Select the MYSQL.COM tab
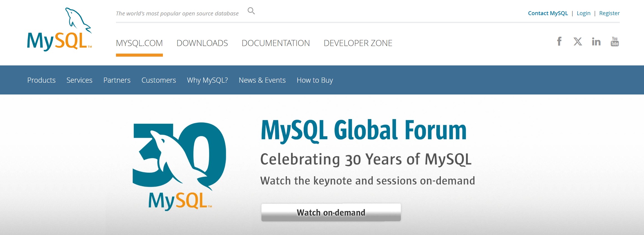The image size is (644, 235). 139,43
